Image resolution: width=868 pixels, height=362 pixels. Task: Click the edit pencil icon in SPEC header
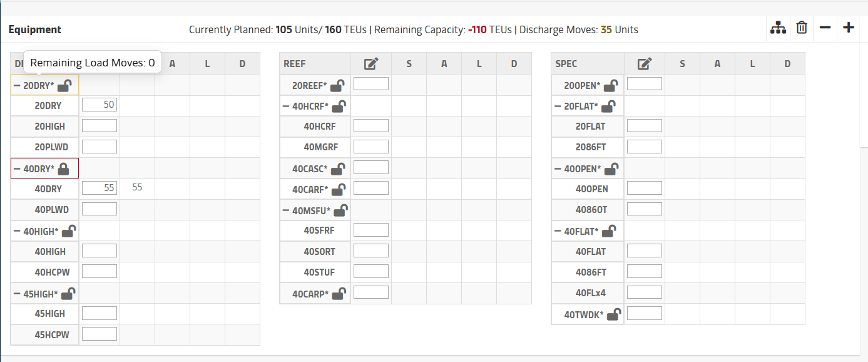click(x=645, y=64)
